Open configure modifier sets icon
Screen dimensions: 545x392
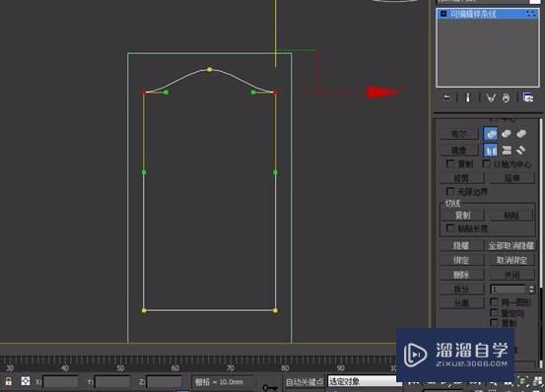coord(528,98)
